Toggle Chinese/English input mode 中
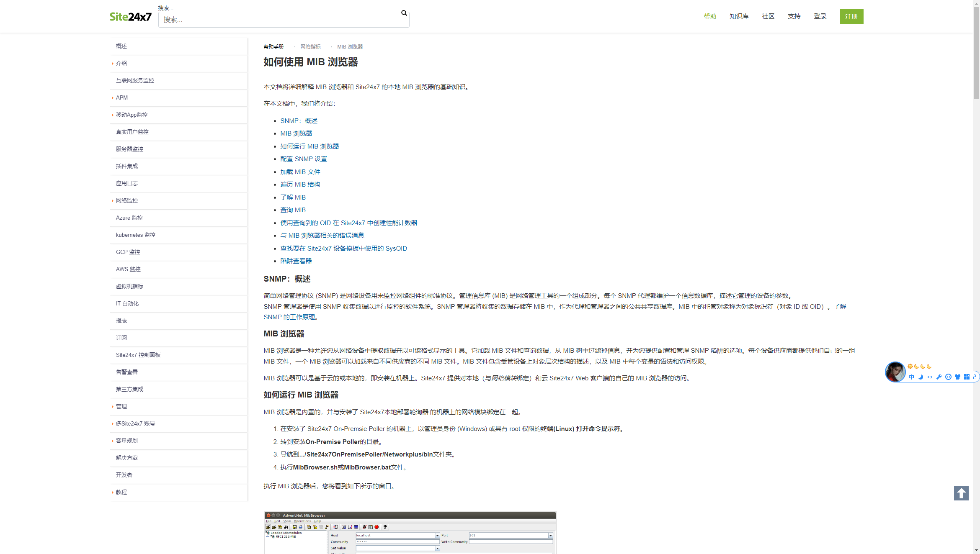Screen dimensions: 980x554 [911, 377]
